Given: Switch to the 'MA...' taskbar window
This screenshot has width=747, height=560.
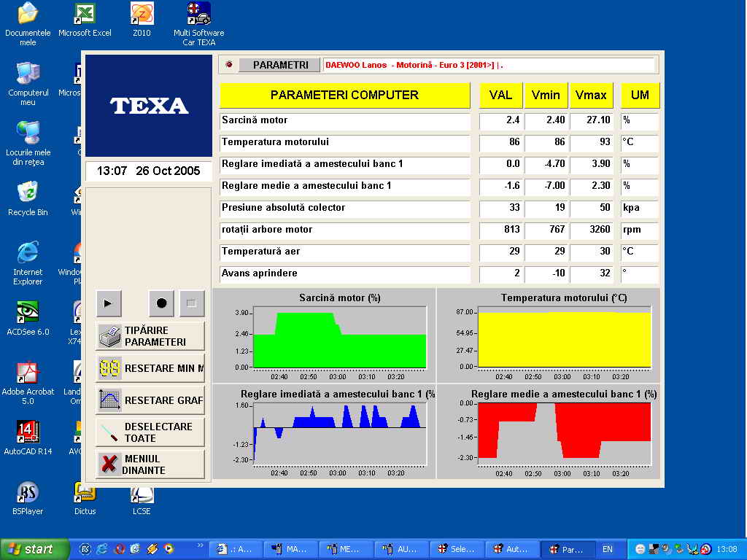Looking at the screenshot, I should 291,549.
